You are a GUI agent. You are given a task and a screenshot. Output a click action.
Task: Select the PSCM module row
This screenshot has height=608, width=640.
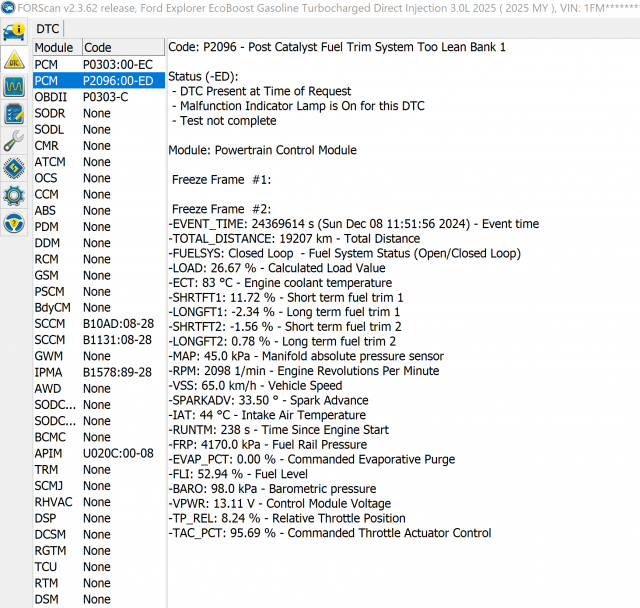[x=99, y=291]
